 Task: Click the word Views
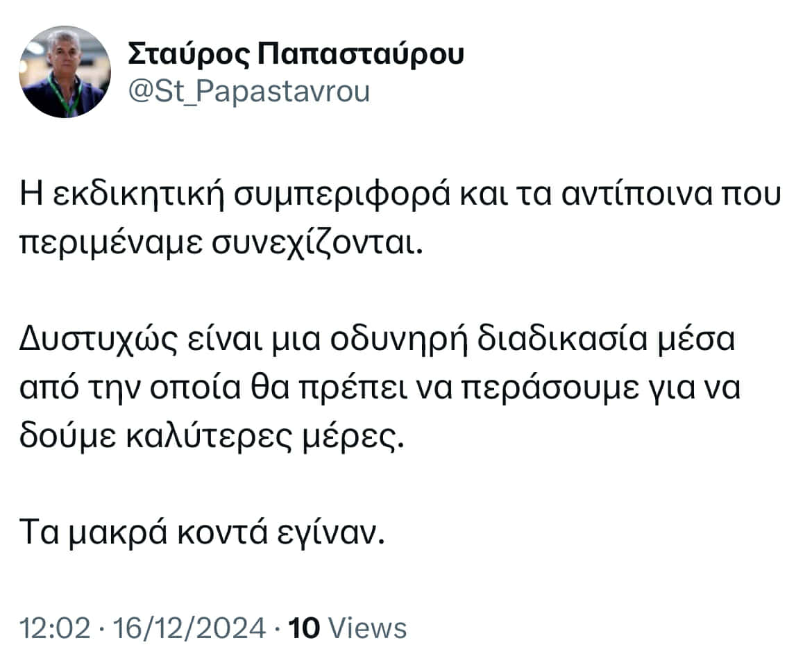(x=368, y=628)
